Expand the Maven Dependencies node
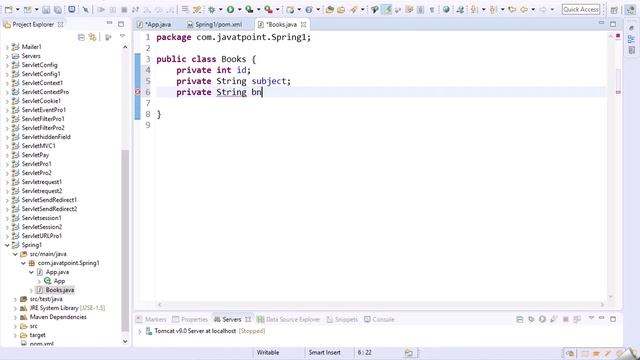The image size is (640, 360). click(15, 317)
